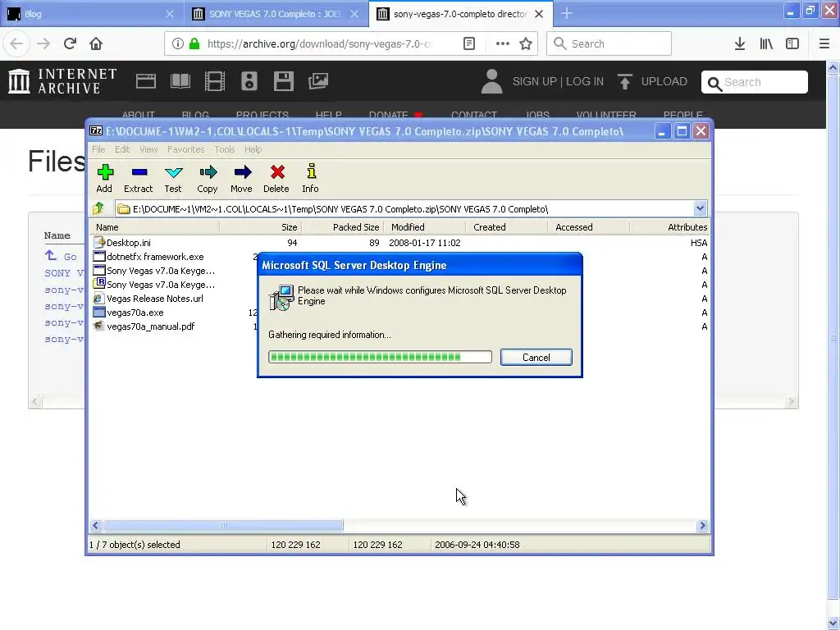Open Internet Archive audio speaker icon
840x630 pixels.
[249, 81]
